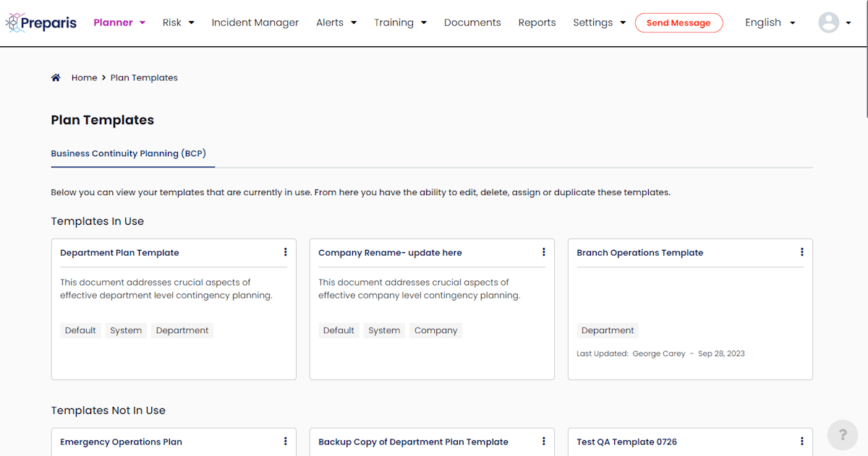This screenshot has width=868, height=456.
Task: Go to Incident Manager
Action: (255, 22)
